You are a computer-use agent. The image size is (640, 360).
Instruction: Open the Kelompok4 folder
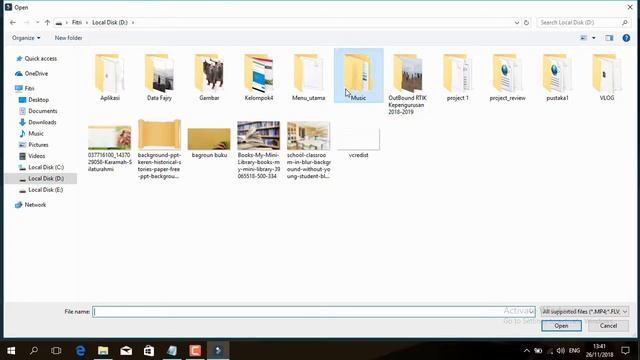(x=259, y=78)
